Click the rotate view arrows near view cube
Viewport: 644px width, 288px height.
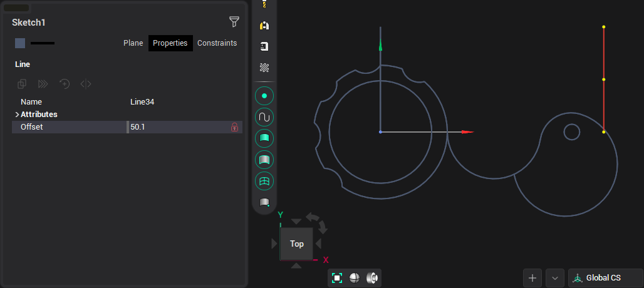(316, 220)
